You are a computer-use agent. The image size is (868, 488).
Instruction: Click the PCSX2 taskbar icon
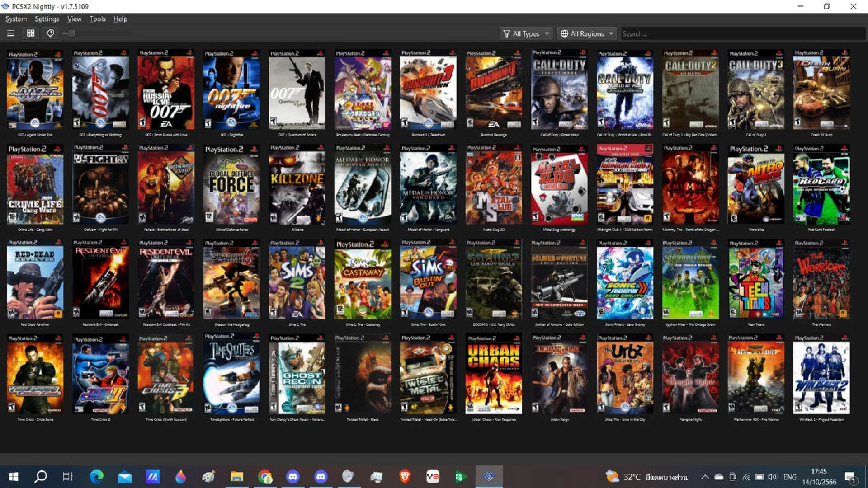(489, 476)
